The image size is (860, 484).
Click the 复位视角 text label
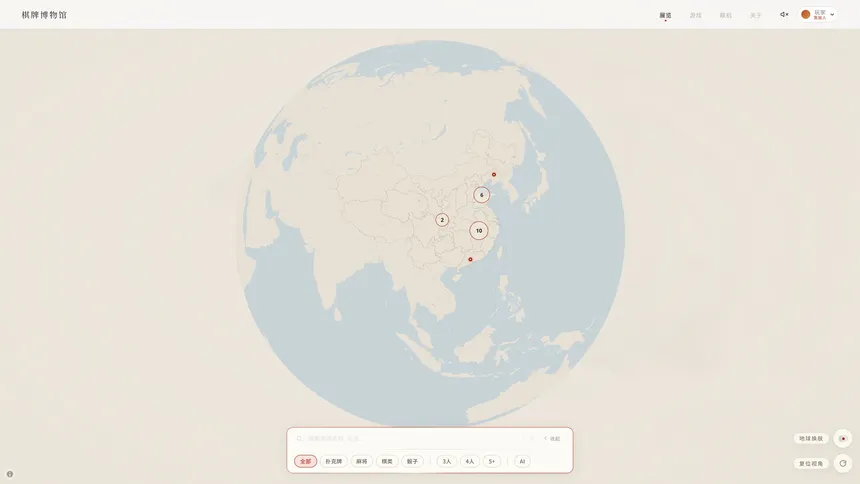[x=811, y=464]
